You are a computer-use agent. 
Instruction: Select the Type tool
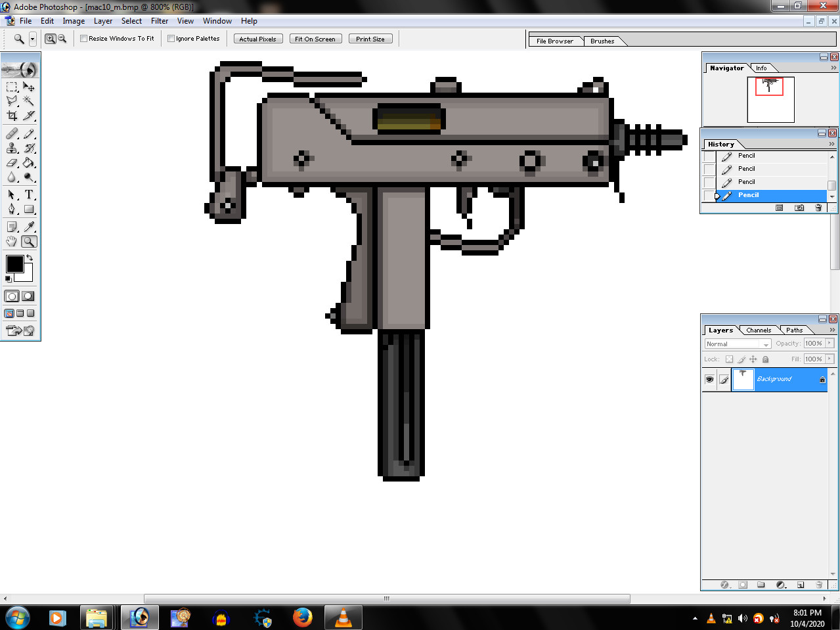29,195
